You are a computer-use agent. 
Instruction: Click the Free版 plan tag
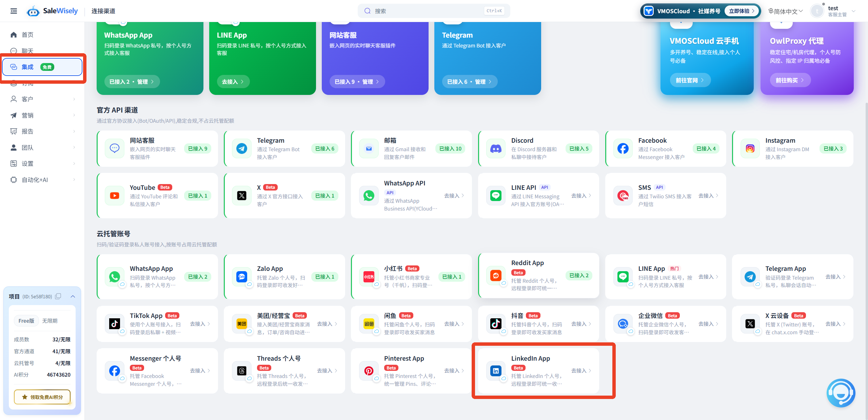click(x=26, y=321)
